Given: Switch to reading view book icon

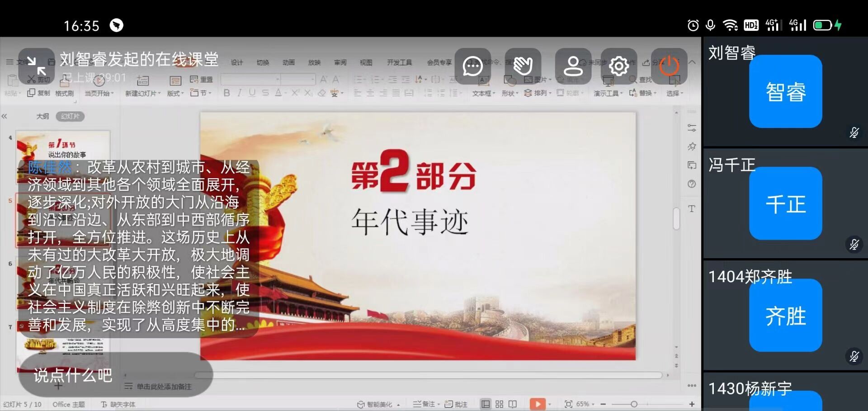Looking at the screenshot, I should pos(513,404).
